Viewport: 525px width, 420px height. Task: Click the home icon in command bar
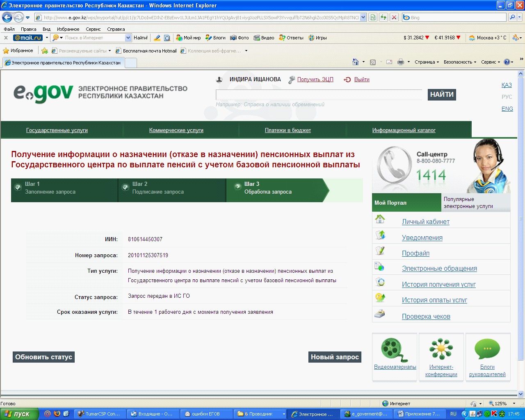pyautogui.click(x=356, y=62)
